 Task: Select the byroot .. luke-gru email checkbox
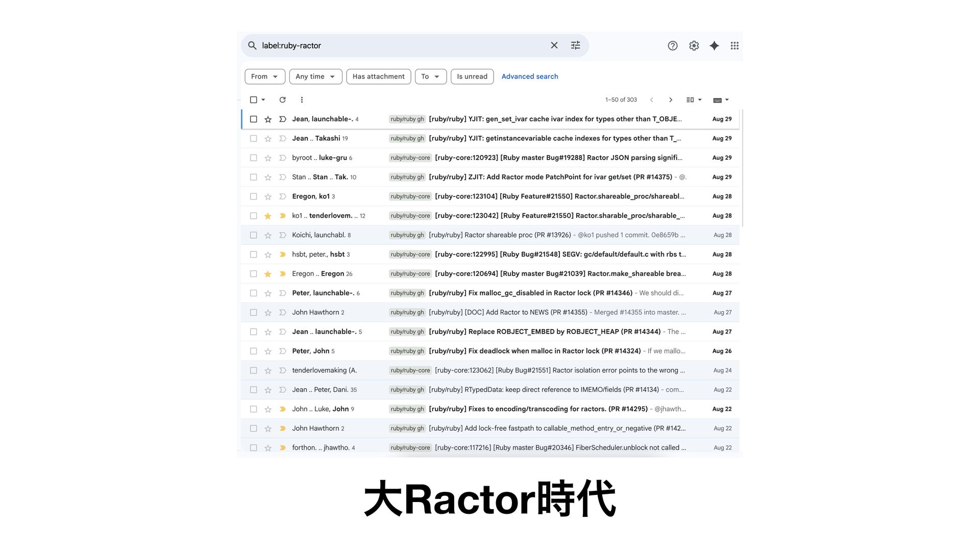[x=253, y=158]
